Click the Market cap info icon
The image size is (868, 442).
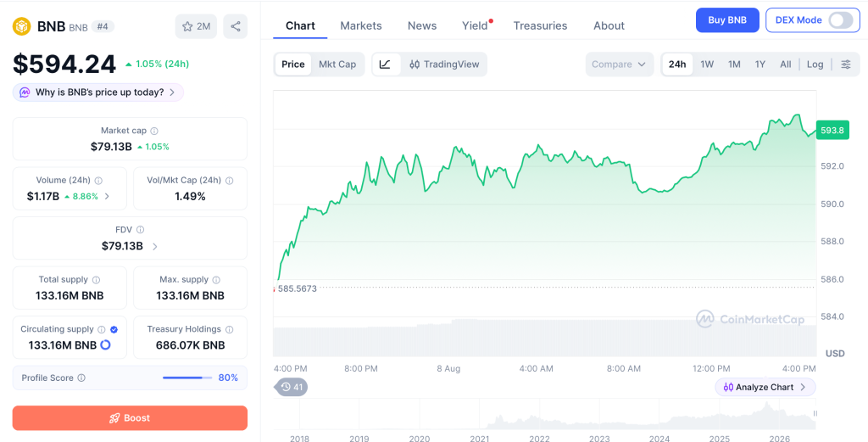point(154,131)
